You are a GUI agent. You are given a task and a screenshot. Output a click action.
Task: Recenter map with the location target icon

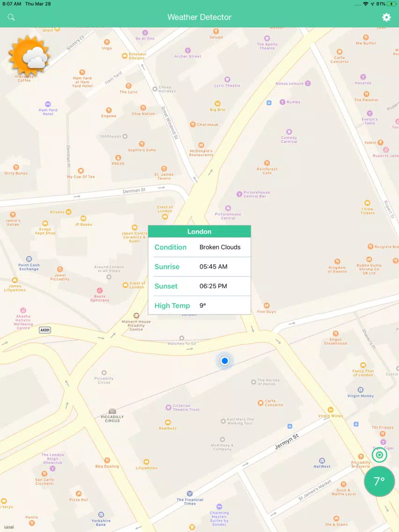coord(379,455)
